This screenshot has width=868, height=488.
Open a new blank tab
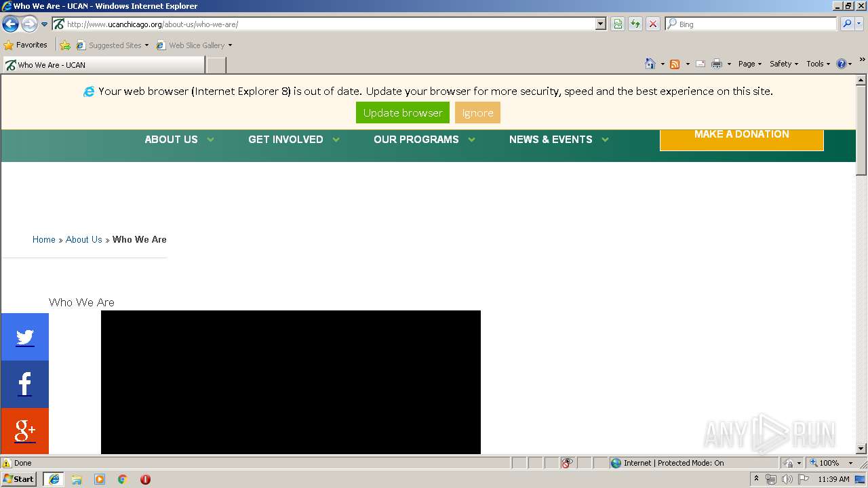click(216, 65)
